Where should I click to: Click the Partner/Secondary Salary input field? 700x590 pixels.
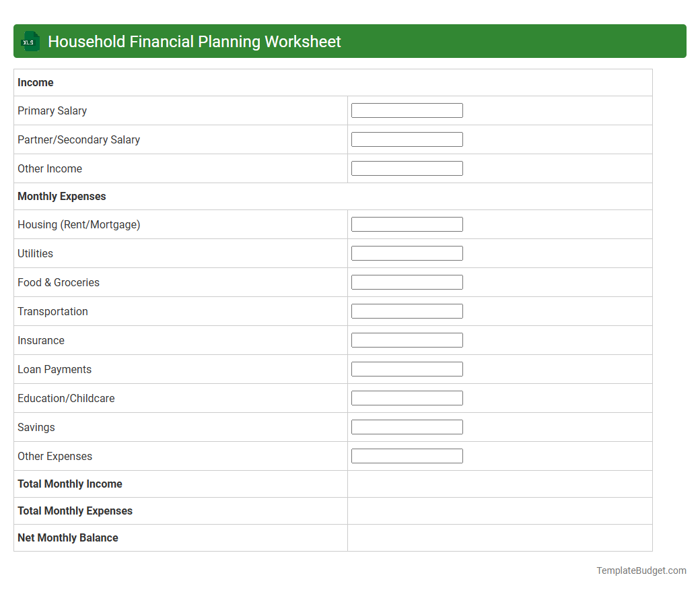pos(407,139)
